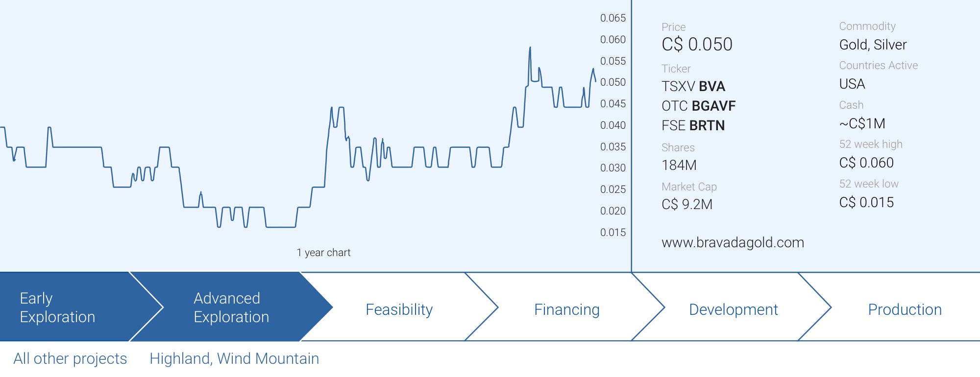Click the C$ 0.050 price value

[x=697, y=45]
